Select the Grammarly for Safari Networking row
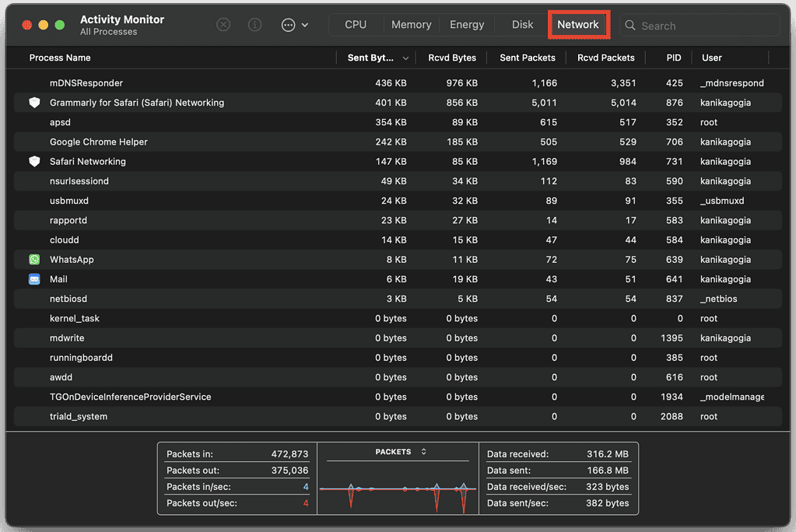 398,103
